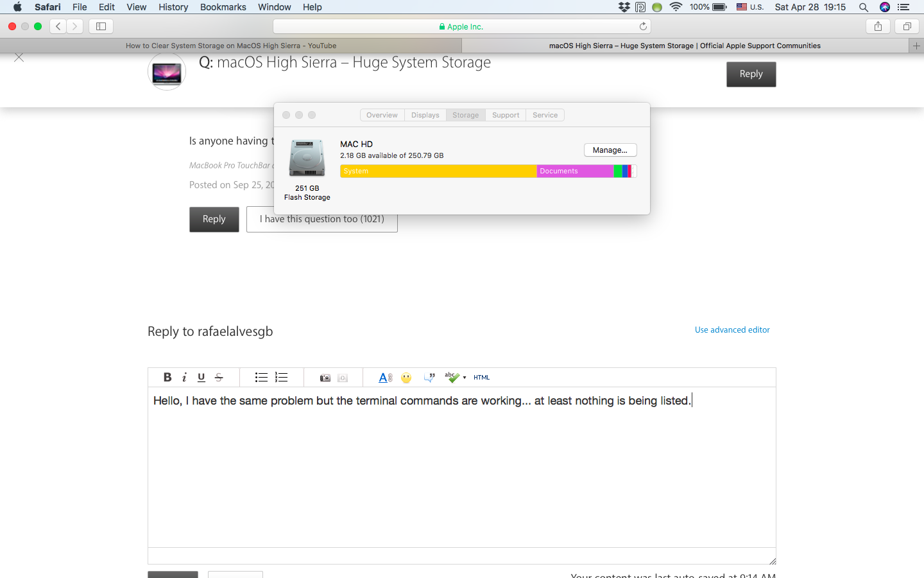Open the File menu
924x578 pixels.
coord(80,7)
